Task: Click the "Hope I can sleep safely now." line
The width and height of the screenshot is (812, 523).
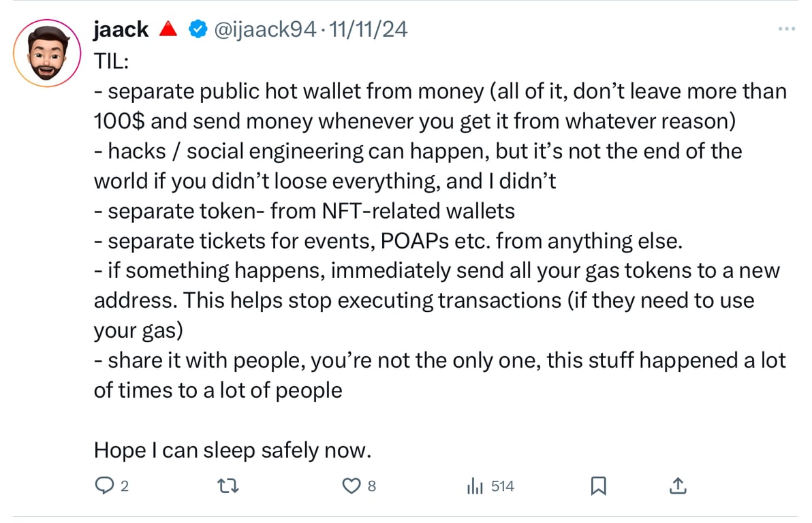Action: [x=232, y=450]
